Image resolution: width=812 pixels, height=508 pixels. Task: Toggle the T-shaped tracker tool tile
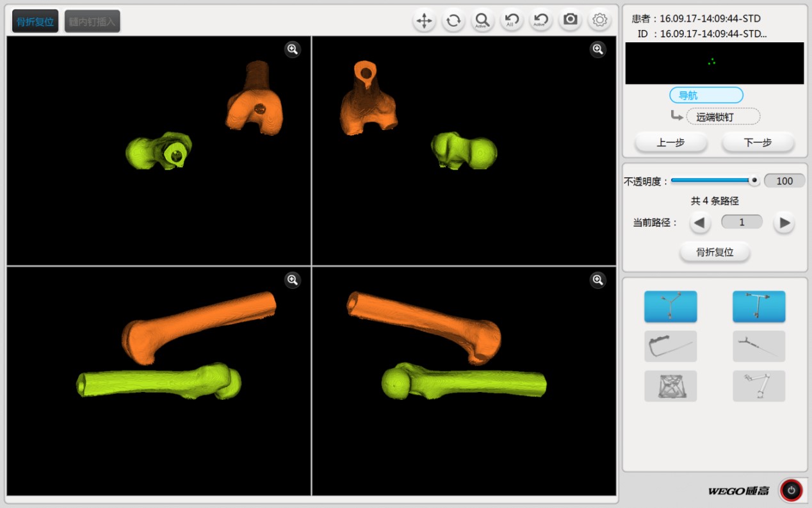[759, 306]
